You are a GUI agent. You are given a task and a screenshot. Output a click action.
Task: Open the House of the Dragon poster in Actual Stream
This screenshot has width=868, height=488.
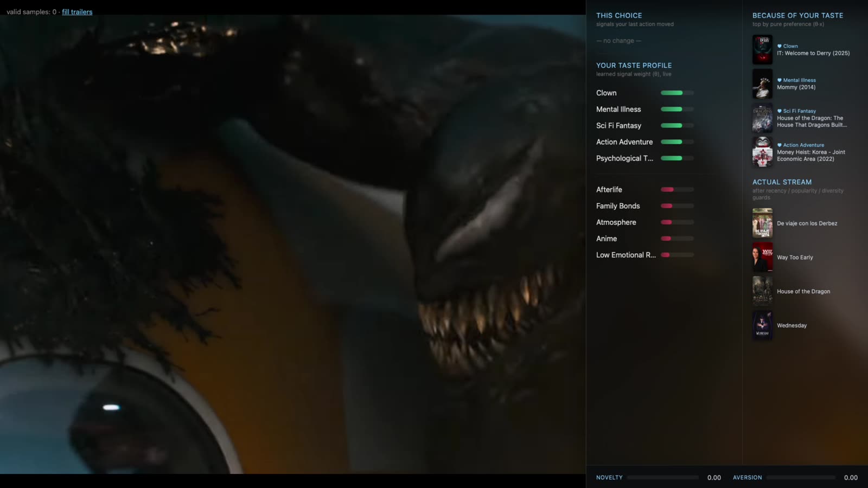coord(762,292)
